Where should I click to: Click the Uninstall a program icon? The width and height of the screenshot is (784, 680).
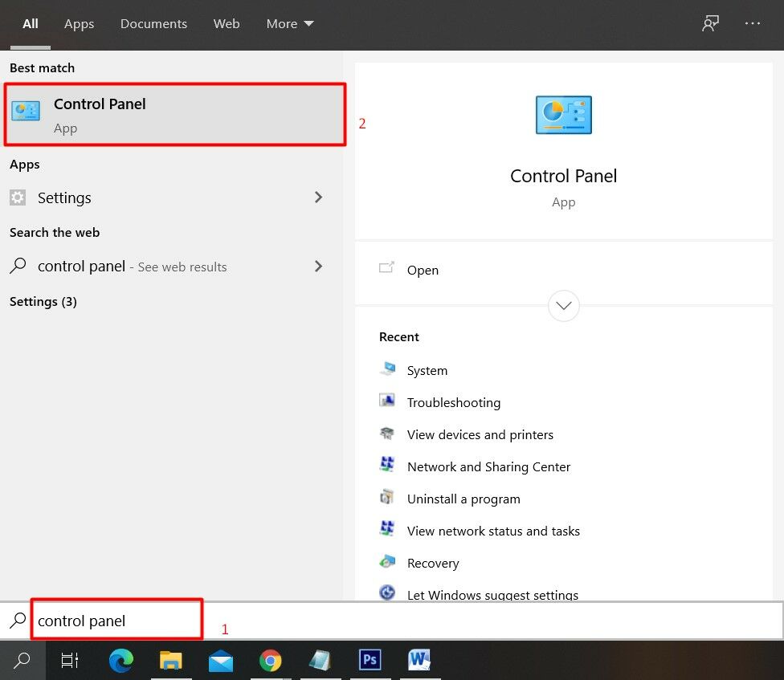[x=387, y=498]
